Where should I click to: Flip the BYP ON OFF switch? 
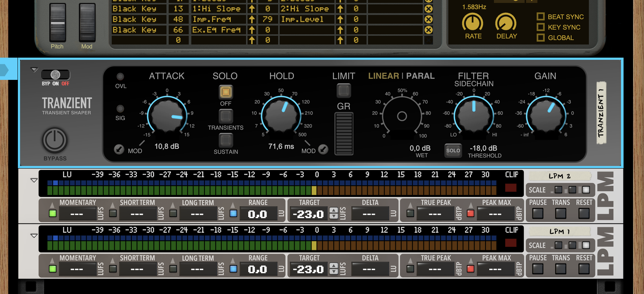click(x=55, y=75)
